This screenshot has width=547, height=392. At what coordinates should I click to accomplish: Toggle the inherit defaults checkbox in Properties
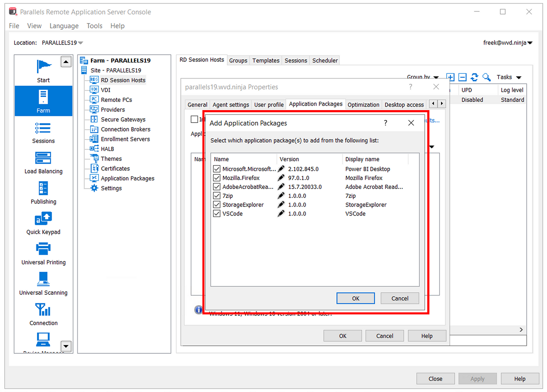click(194, 119)
